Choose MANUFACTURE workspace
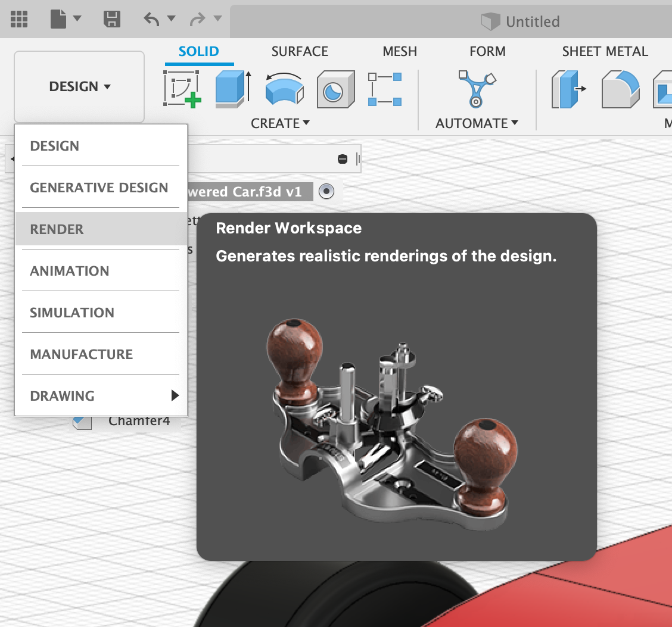The width and height of the screenshot is (672, 627). coord(101,354)
